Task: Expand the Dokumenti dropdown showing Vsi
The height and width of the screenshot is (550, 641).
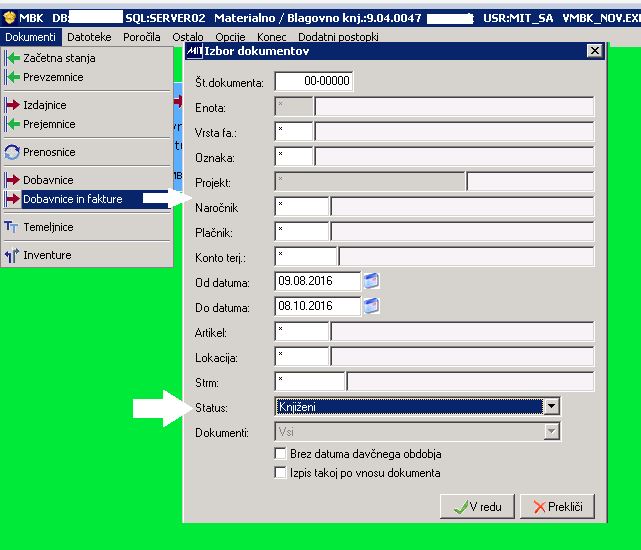Action: [551, 431]
